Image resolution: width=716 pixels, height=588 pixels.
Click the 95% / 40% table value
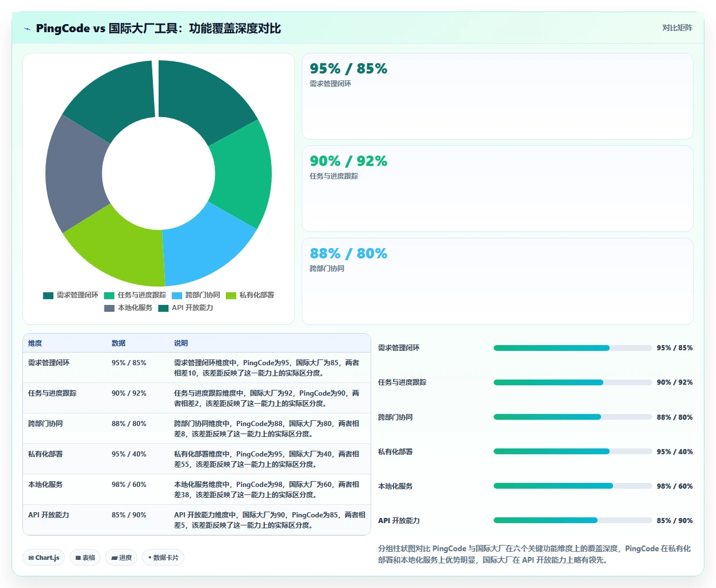(x=129, y=454)
